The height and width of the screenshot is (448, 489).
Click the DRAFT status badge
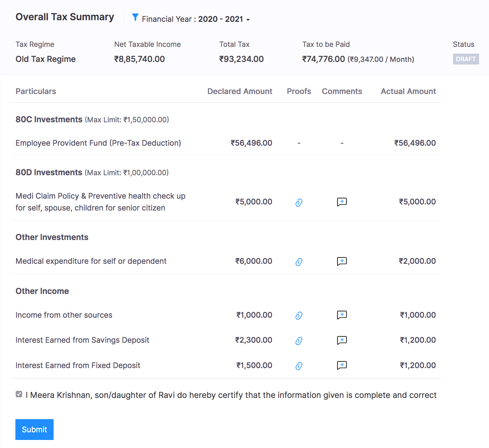click(x=466, y=59)
